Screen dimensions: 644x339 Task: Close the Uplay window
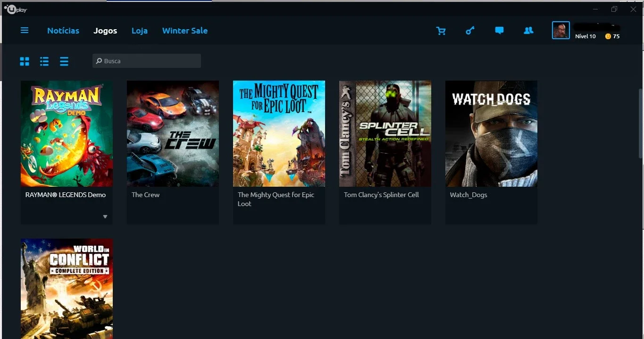tap(633, 9)
